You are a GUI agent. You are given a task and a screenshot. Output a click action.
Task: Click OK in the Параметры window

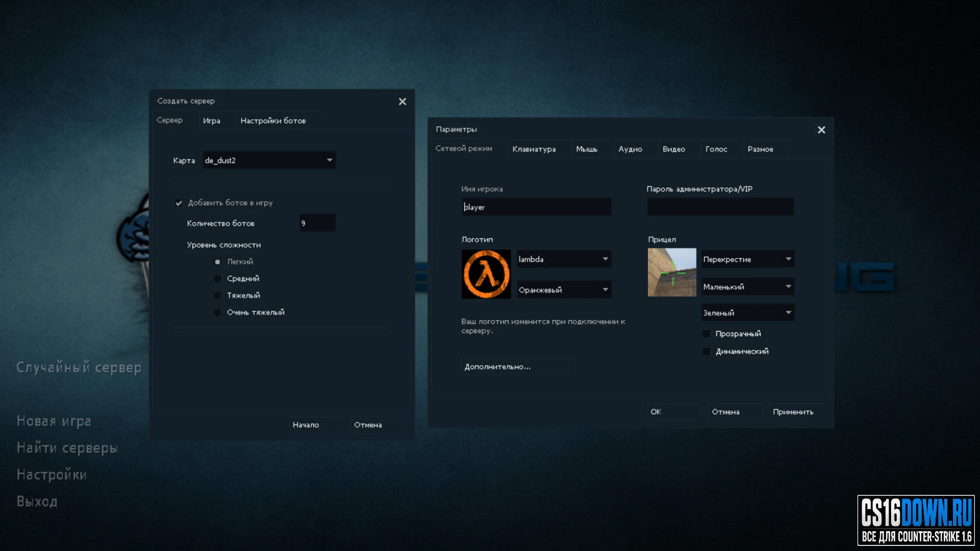pos(675,412)
